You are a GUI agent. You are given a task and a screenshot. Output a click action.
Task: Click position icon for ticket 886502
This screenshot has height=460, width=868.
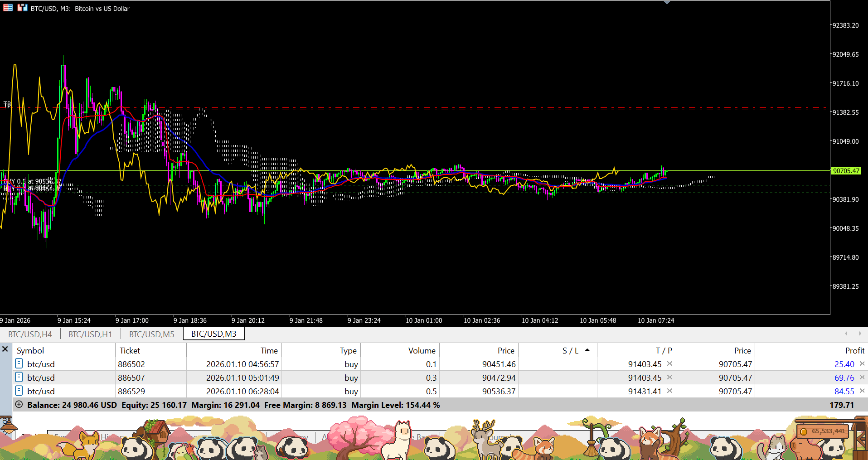tap(19, 363)
